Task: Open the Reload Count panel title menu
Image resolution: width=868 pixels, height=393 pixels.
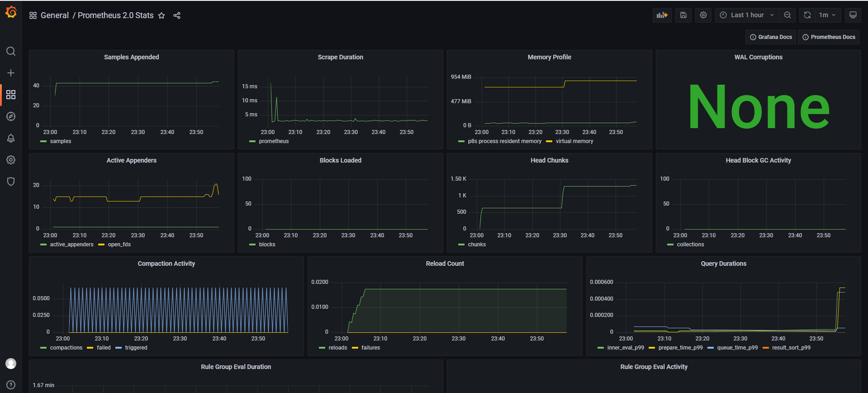Action: [445, 264]
